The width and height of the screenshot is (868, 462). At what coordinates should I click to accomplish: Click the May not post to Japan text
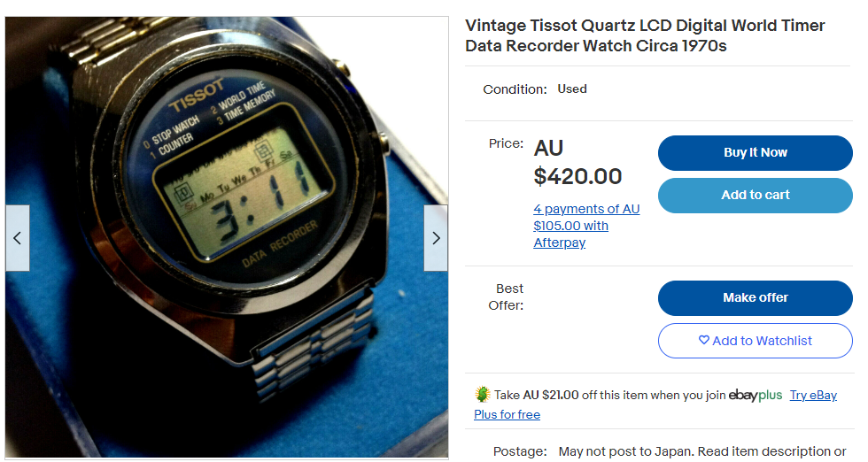625,451
